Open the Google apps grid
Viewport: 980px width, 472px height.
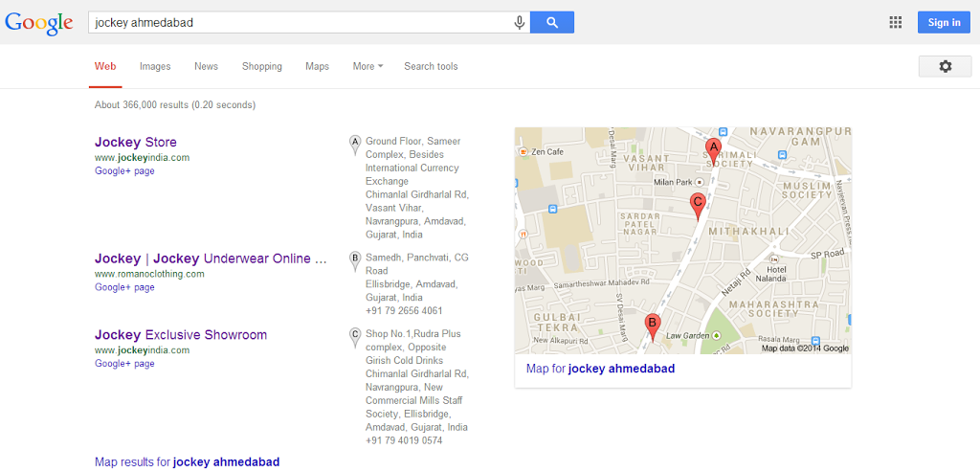pos(896,22)
